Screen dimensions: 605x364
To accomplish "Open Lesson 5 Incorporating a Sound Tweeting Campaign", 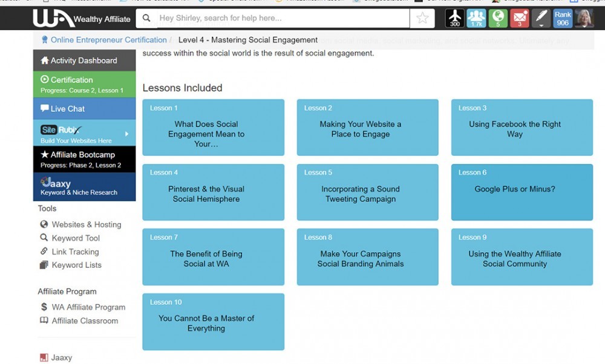I will point(368,192).
